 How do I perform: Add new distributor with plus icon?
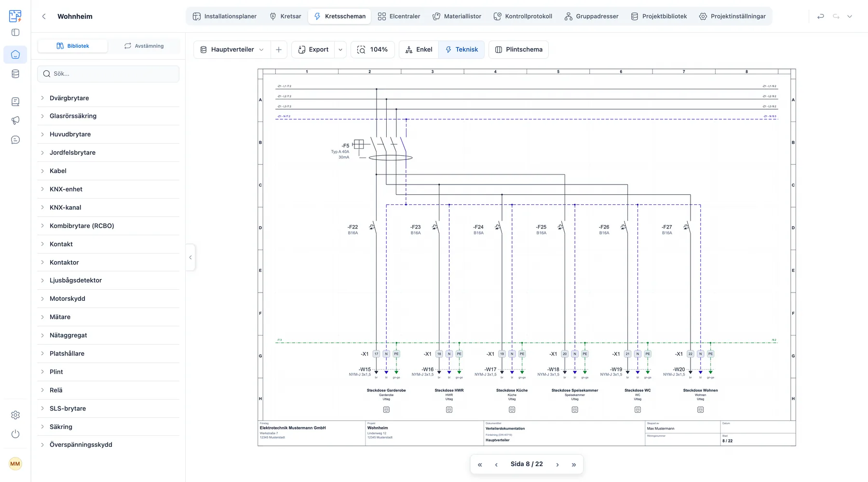pos(279,50)
